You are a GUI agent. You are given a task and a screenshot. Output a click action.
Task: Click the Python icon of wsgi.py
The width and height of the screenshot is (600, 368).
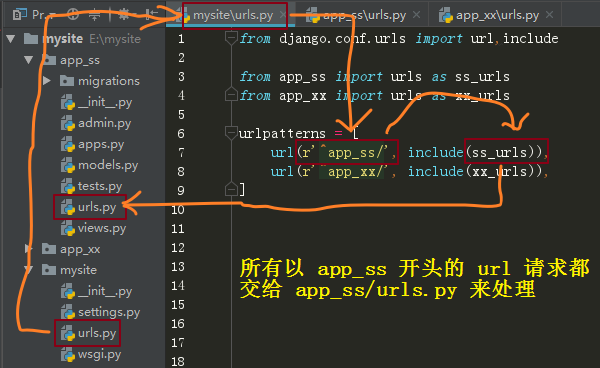pos(68,355)
